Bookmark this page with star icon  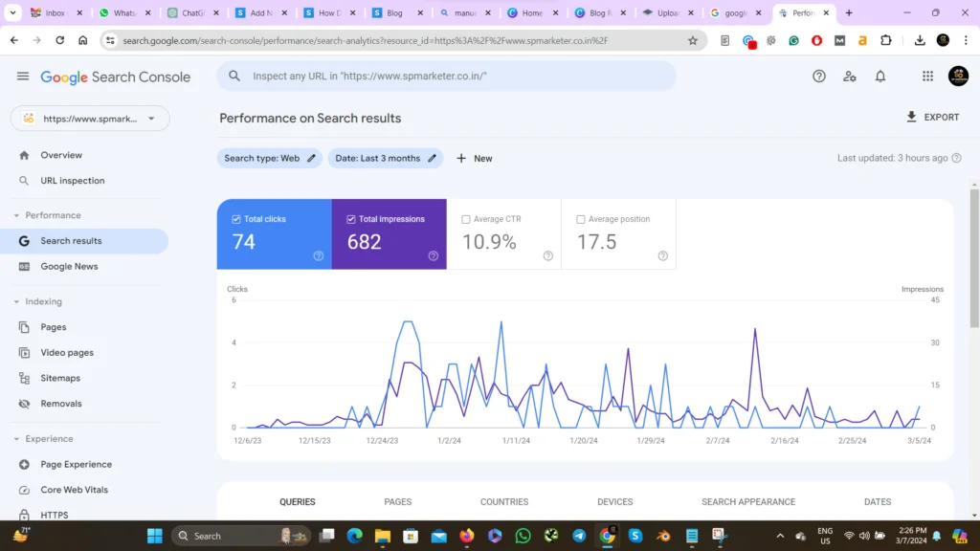pos(693,40)
